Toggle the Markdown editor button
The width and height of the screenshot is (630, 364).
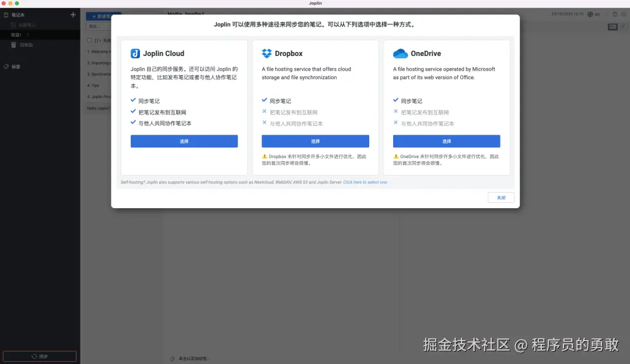click(612, 26)
